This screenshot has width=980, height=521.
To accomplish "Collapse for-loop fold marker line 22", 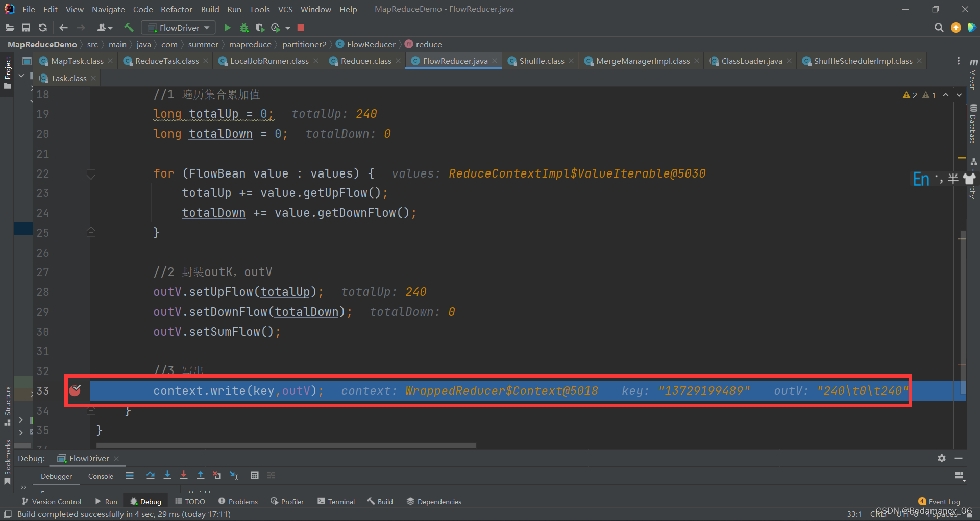I will pyautogui.click(x=91, y=173).
